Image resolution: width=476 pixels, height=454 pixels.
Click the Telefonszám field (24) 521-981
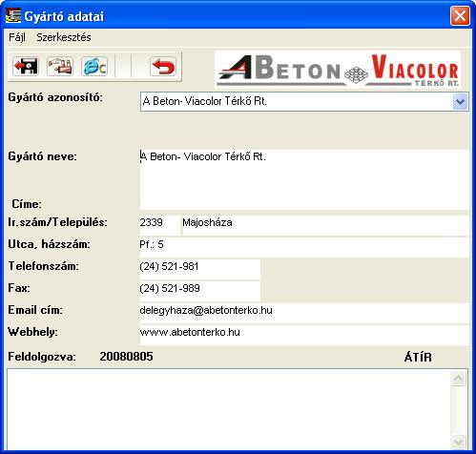point(200,269)
